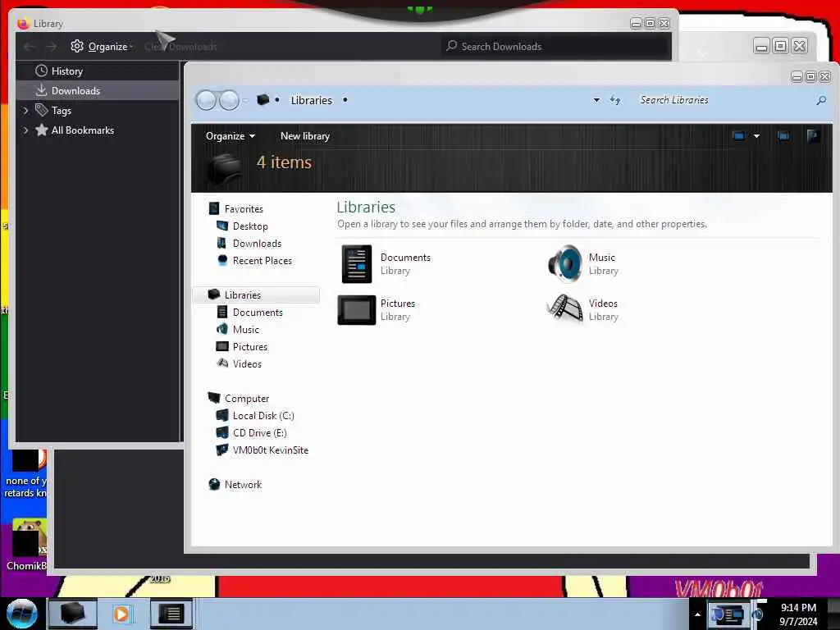Click Clear Downloads in Library toolbar
The width and height of the screenshot is (840, 630).
click(x=180, y=47)
